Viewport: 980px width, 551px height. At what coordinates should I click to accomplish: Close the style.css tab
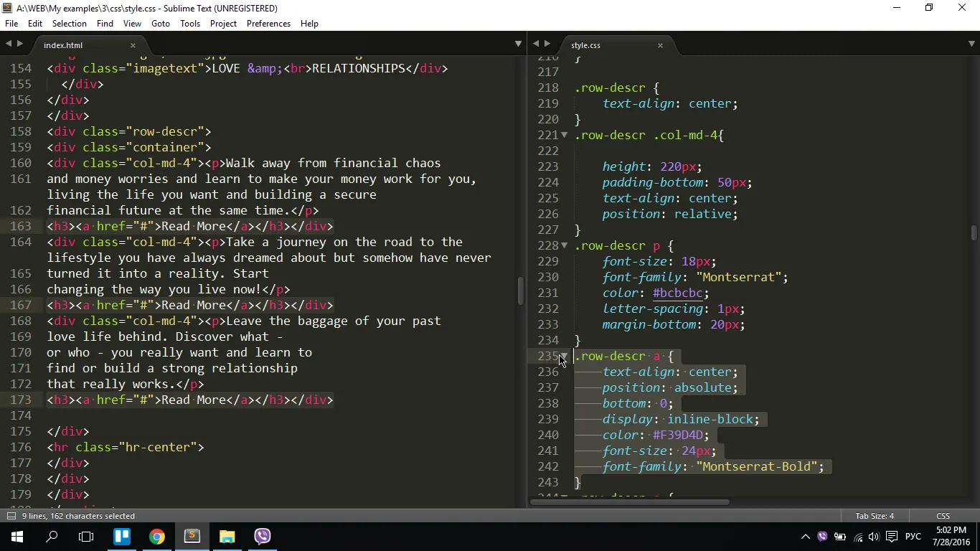tap(660, 45)
